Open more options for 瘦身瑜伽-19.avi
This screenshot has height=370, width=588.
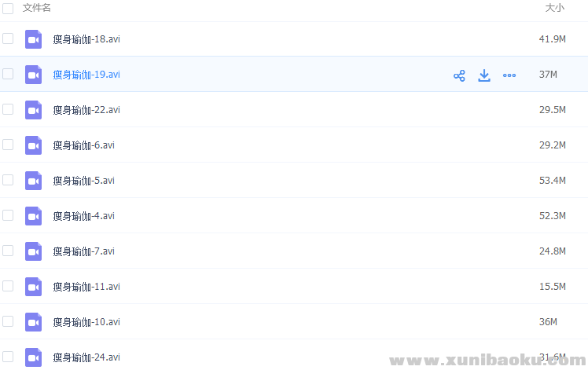tap(509, 75)
